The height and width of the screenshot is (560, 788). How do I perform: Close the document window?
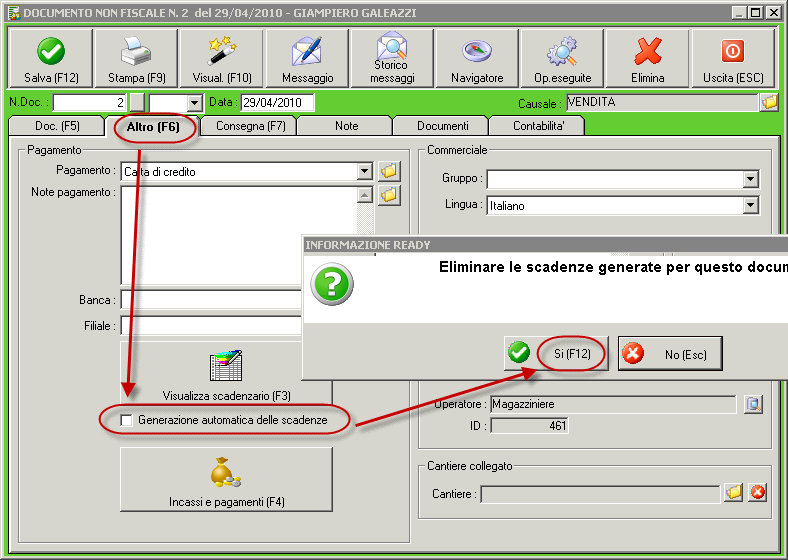[x=773, y=13]
